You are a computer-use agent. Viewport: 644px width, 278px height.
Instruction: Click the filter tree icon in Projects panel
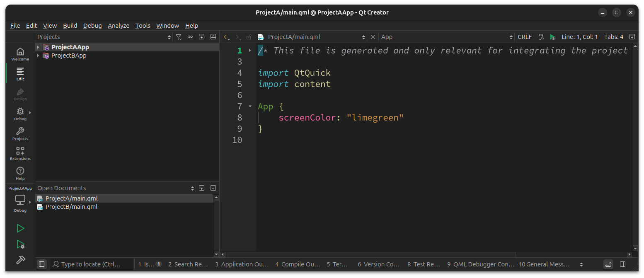coord(179,37)
